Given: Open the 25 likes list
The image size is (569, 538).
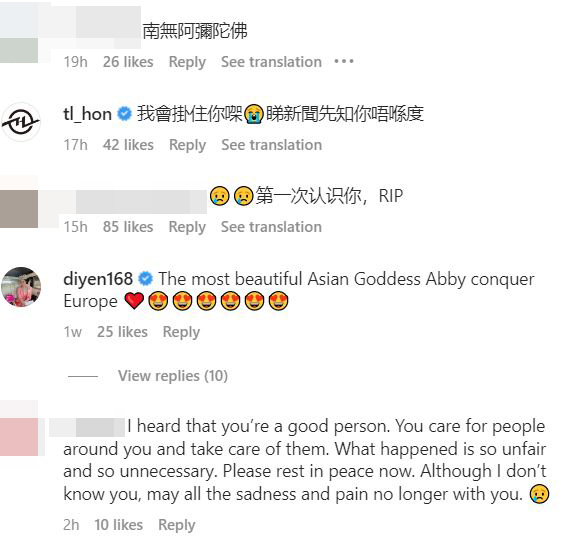Looking at the screenshot, I should coord(122,332).
